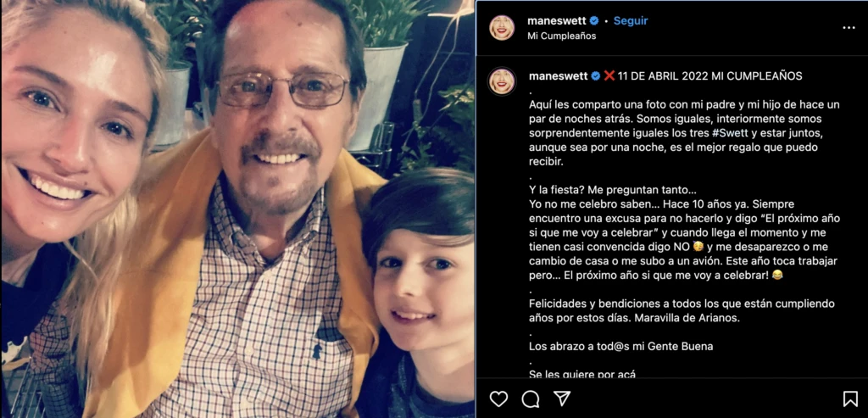Open comments with the speech bubble icon

(x=531, y=398)
